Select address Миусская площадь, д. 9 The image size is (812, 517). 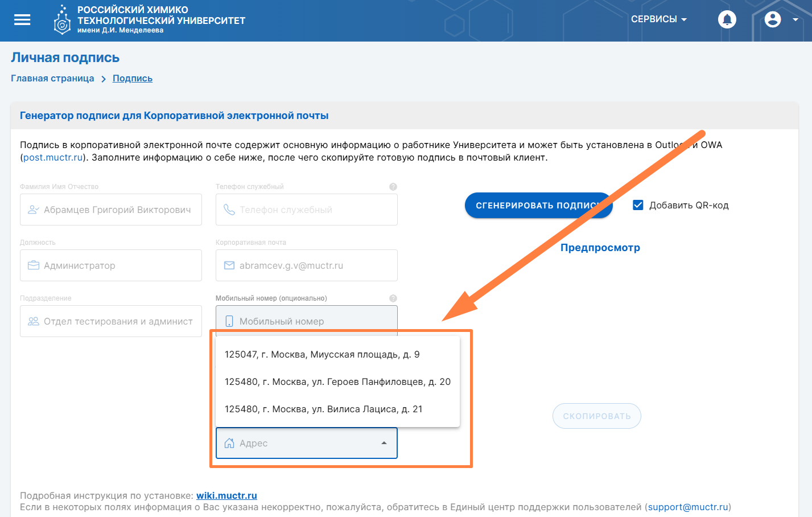pos(322,354)
